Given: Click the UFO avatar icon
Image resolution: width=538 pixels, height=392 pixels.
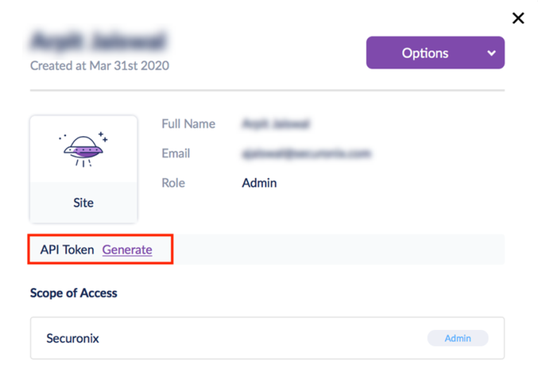Looking at the screenshot, I should click(x=84, y=149).
